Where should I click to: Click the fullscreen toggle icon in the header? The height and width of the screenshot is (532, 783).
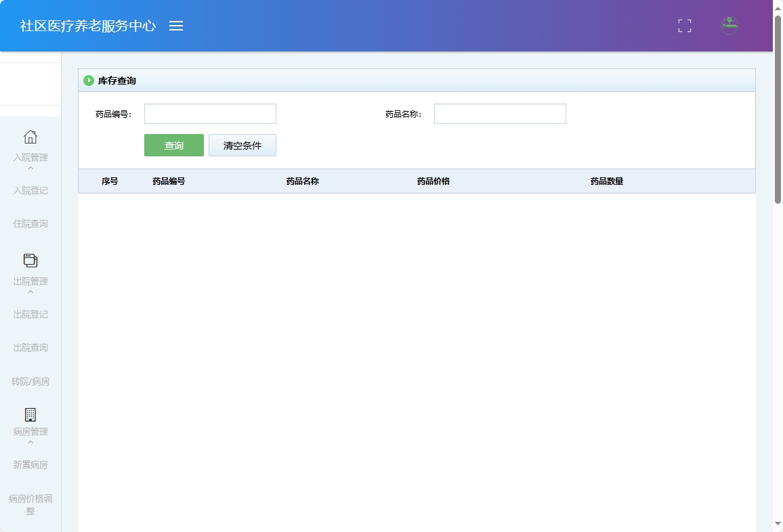[684, 26]
